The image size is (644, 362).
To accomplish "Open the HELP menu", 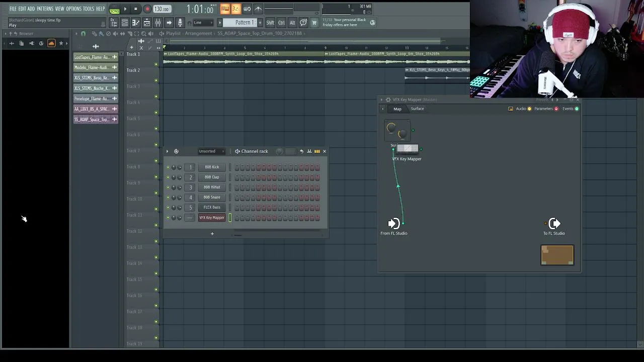I will click(x=100, y=9).
